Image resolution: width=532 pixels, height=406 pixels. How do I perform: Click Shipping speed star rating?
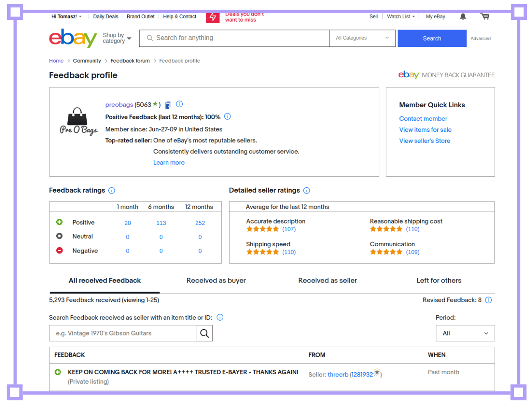coord(263,252)
